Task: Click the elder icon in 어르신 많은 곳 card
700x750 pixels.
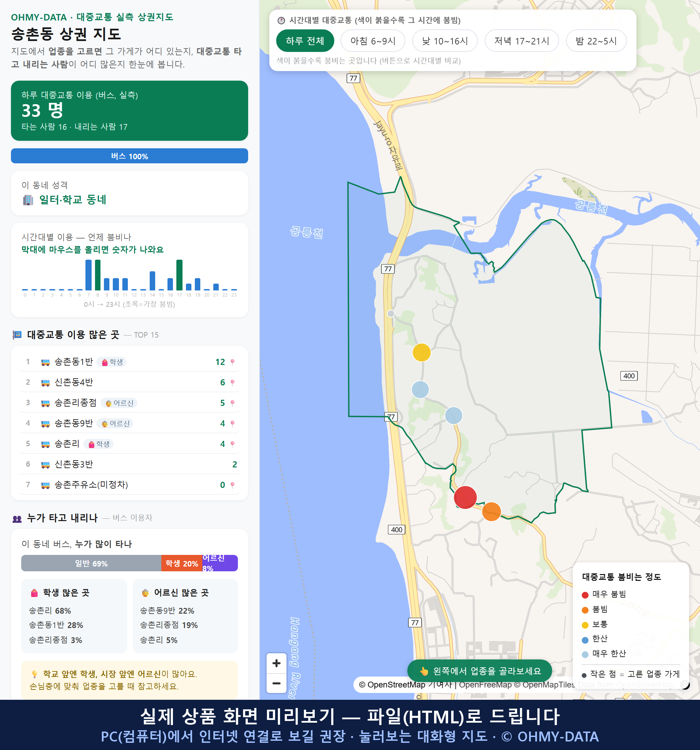Action: [145, 593]
